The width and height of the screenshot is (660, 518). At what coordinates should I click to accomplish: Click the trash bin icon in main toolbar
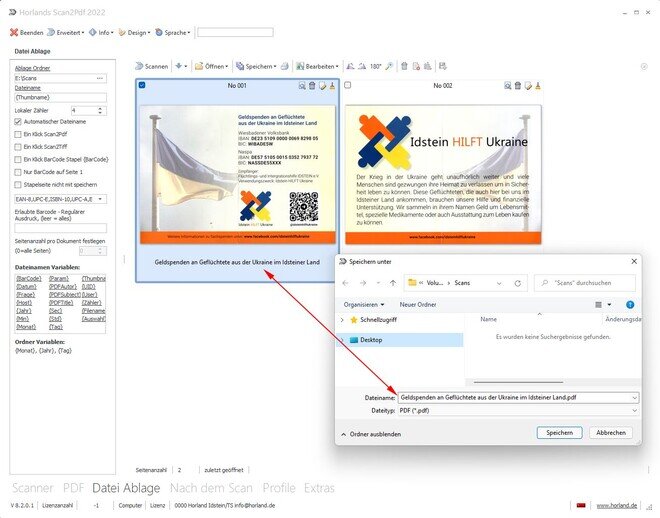[x=404, y=66]
